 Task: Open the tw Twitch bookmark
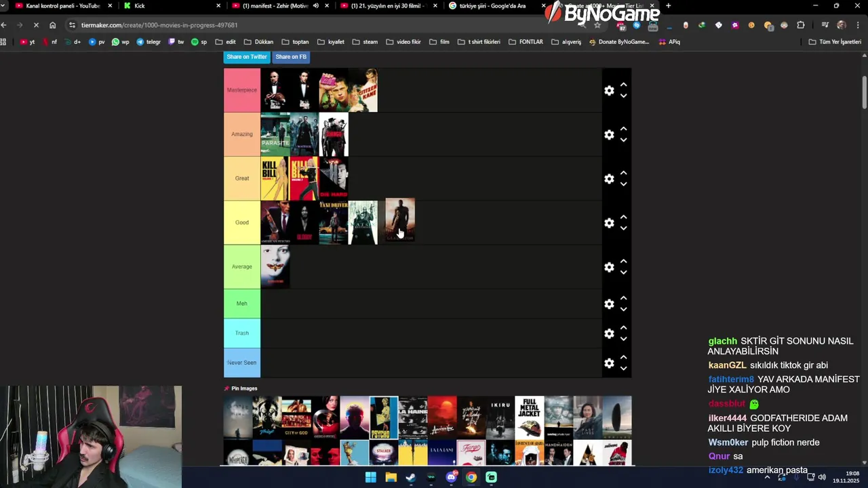(176, 42)
